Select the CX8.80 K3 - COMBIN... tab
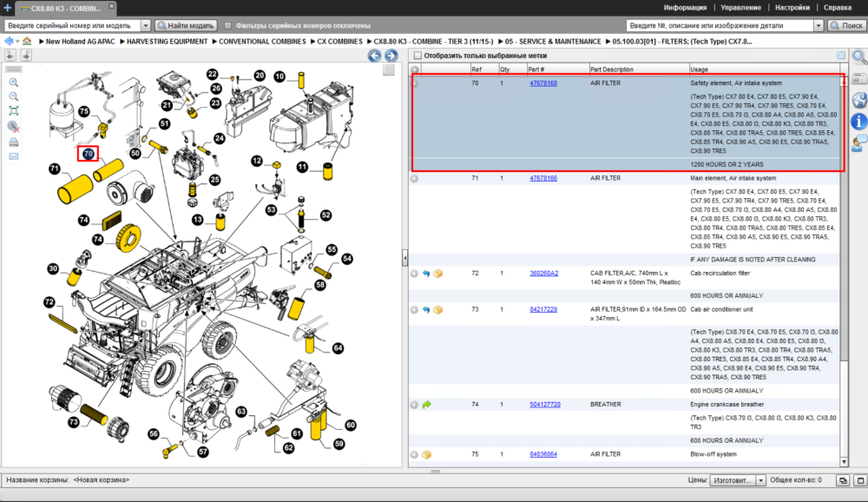Viewport: 868px width, 502px height. coord(65,9)
